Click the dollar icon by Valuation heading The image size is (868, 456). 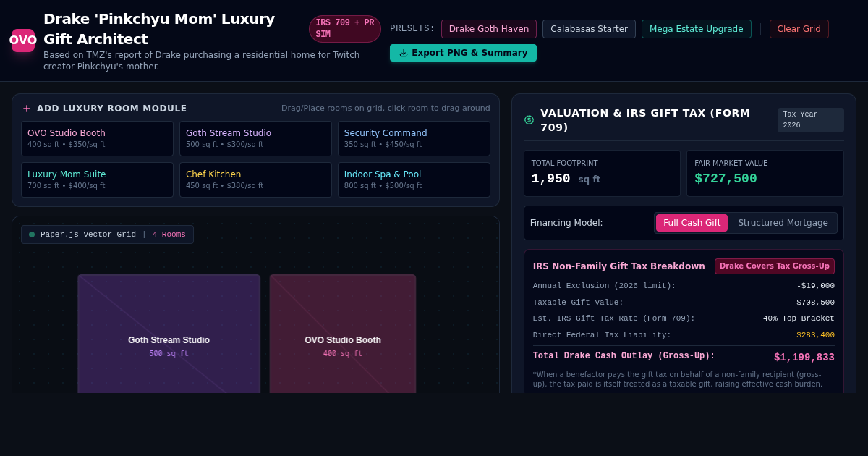pyautogui.click(x=529, y=120)
